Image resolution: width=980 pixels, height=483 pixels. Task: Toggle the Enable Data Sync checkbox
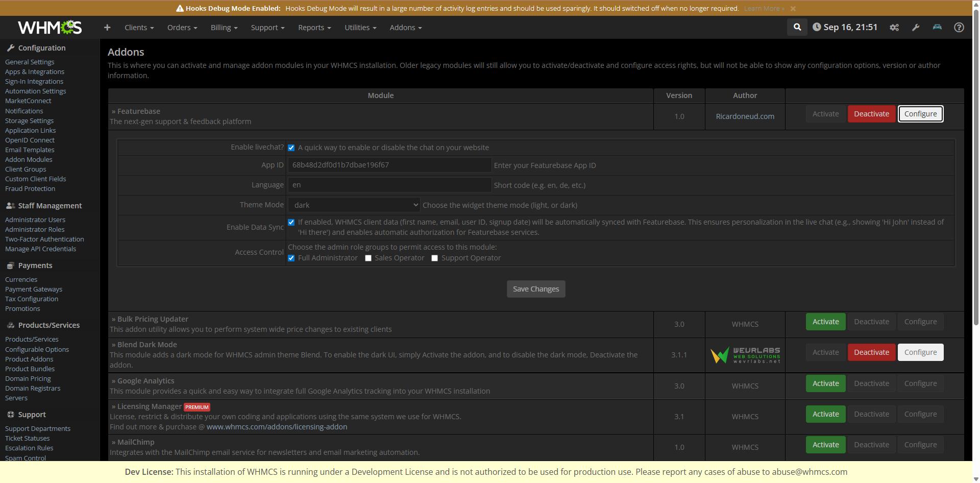click(291, 223)
